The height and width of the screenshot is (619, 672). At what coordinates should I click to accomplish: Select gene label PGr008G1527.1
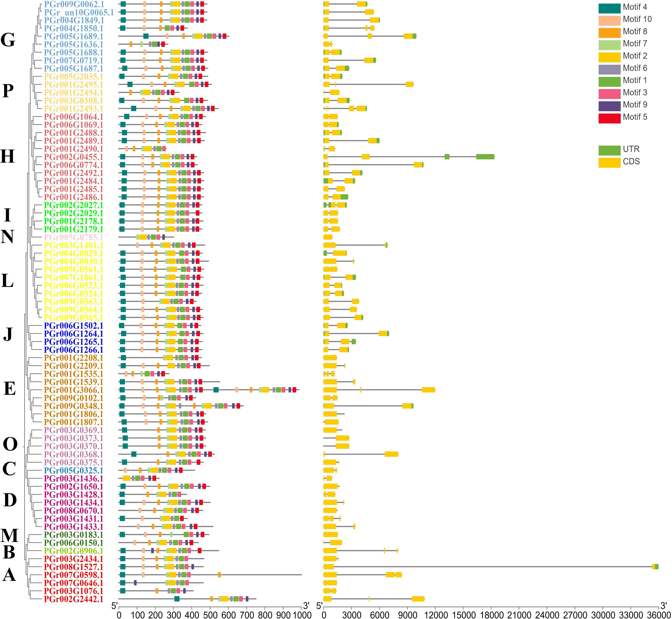[x=74, y=567]
